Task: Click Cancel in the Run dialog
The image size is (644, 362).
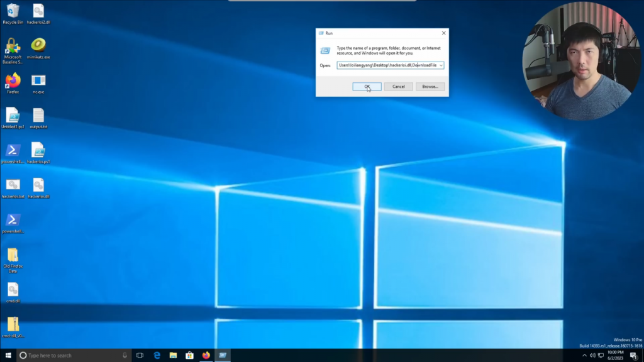Action: [x=398, y=87]
